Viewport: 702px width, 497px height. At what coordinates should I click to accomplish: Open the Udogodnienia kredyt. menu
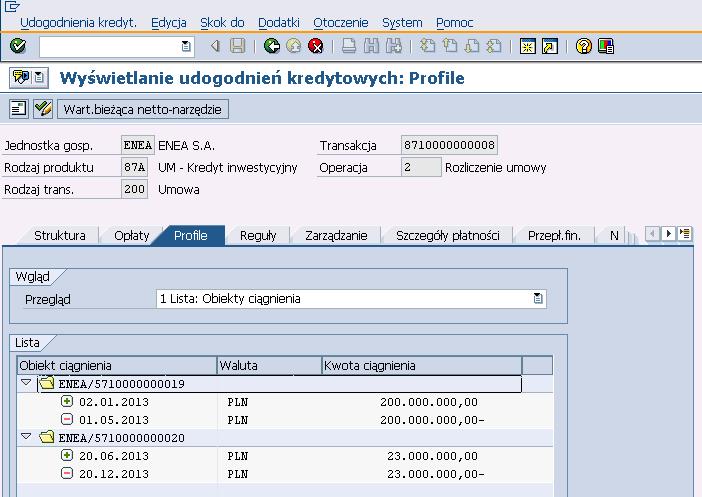(x=78, y=22)
